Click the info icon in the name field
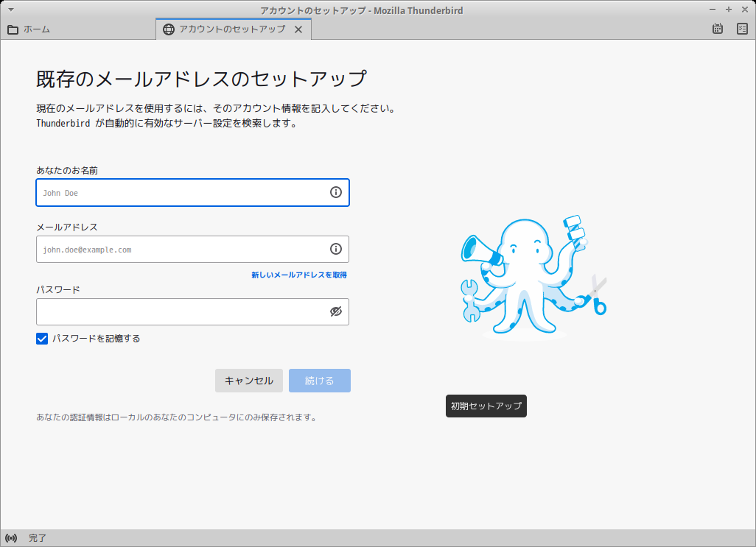 [335, 193]
